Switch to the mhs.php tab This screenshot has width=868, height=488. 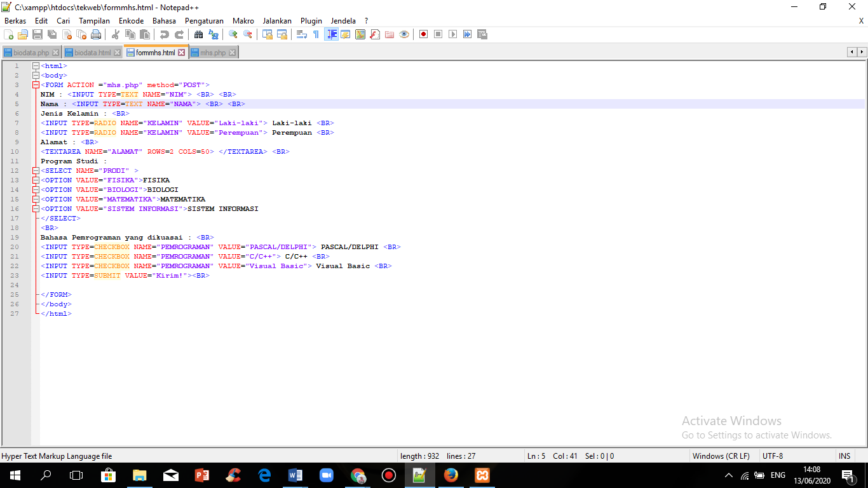[x=213, y=53]
